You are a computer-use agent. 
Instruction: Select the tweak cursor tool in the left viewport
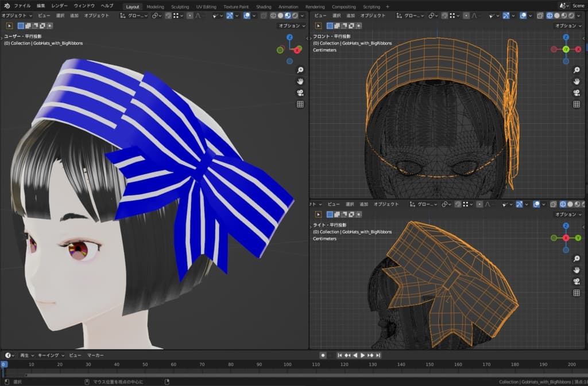[x=10, y=26]
